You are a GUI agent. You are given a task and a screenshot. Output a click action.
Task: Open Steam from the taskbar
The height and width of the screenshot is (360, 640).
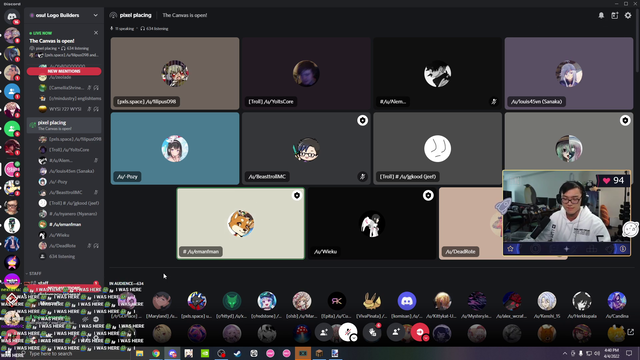[237, 353]
